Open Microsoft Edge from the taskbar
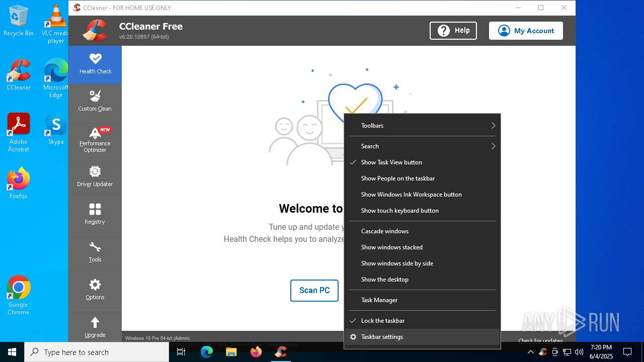 click(207, 352)
